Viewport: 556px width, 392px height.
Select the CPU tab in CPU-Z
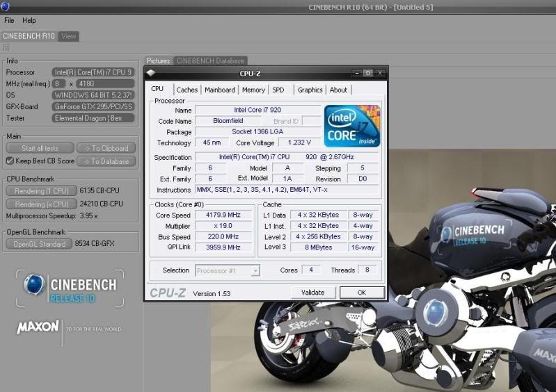(157, 89)
